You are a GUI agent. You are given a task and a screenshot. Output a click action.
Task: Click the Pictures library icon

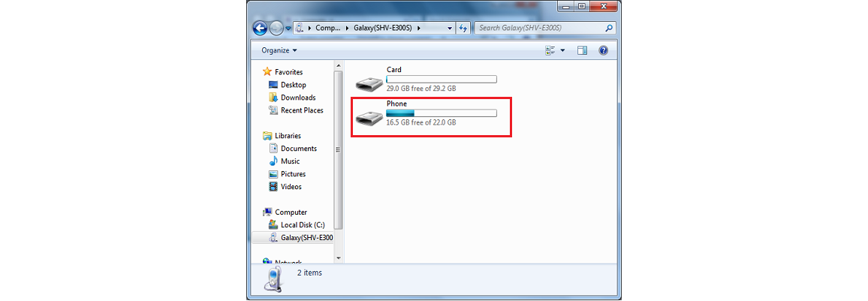(x=273, y=173)
